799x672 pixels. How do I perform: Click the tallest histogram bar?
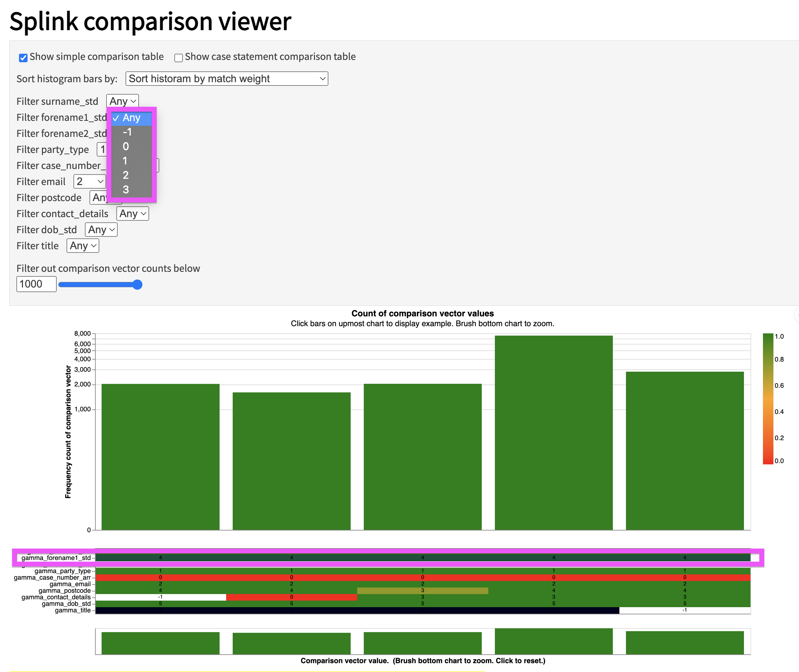[x=554, y=432]
